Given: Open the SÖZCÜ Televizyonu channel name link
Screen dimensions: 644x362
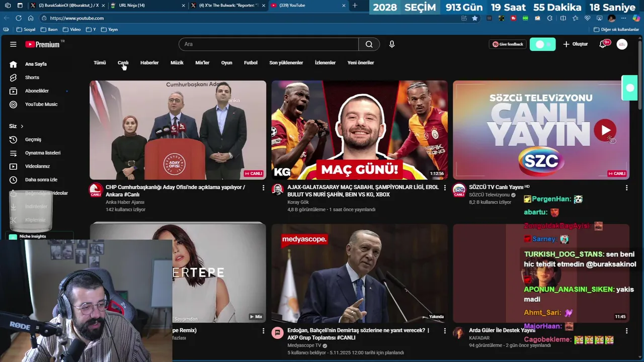Looking at the screenshot, I should 489,195.
